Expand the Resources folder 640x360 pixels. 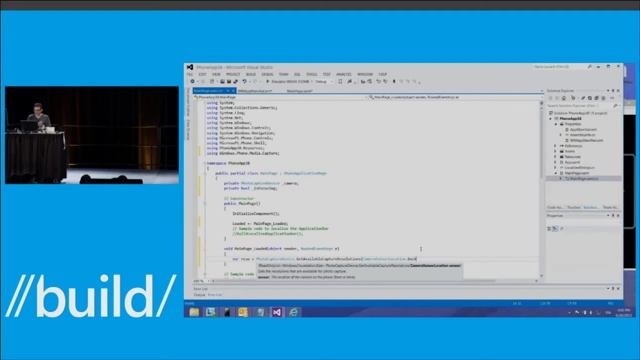click(555, 157)
